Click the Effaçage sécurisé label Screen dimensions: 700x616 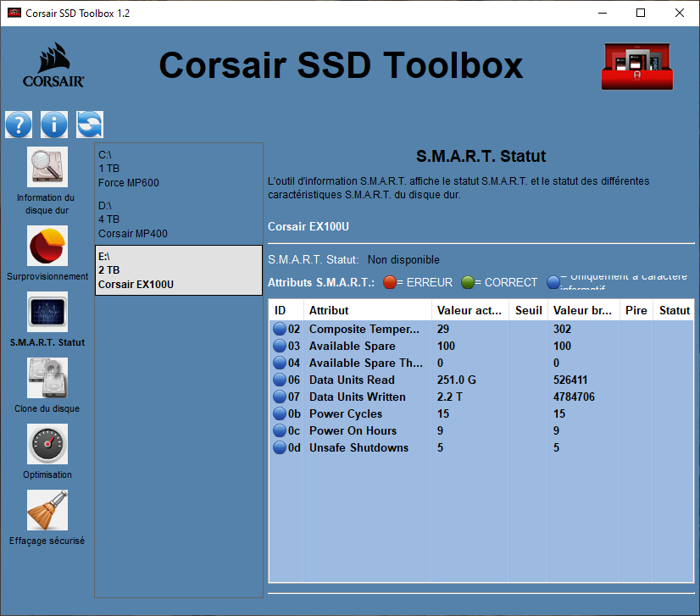(47, 541)
